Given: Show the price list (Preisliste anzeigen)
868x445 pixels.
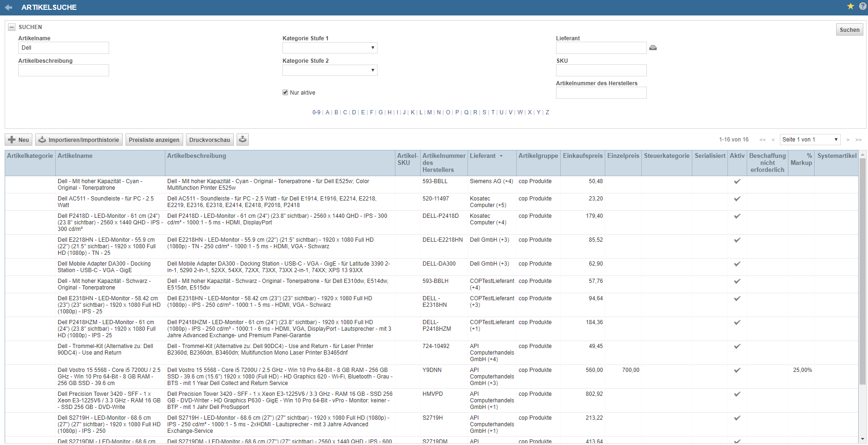Looking at the screenshot, I should point(154,140).
